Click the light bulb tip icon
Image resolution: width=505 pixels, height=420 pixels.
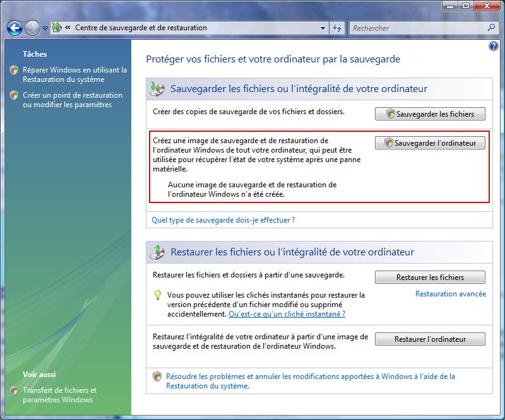pos(157,295)
